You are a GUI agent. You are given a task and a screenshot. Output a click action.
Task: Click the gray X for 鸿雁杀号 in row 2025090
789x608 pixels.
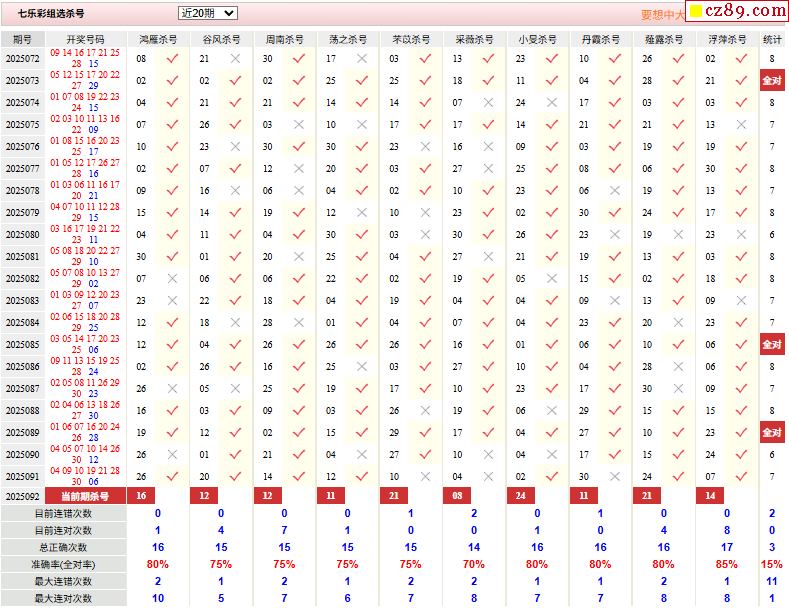point(172,454)
